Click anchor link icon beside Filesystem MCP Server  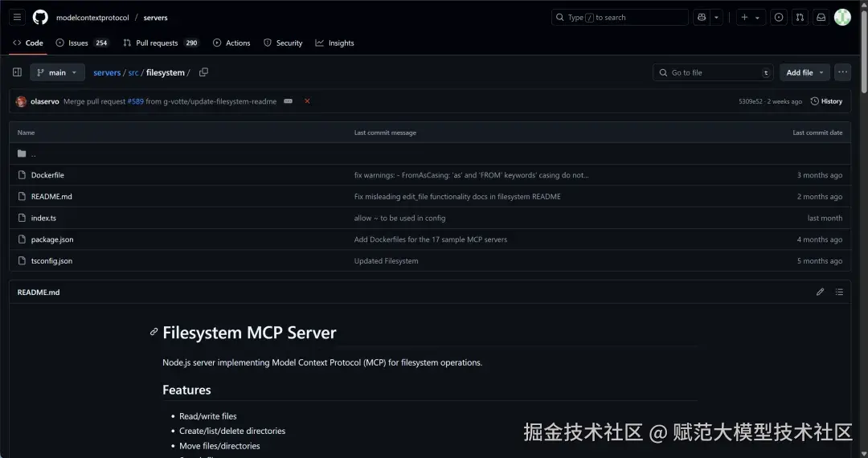154,332
